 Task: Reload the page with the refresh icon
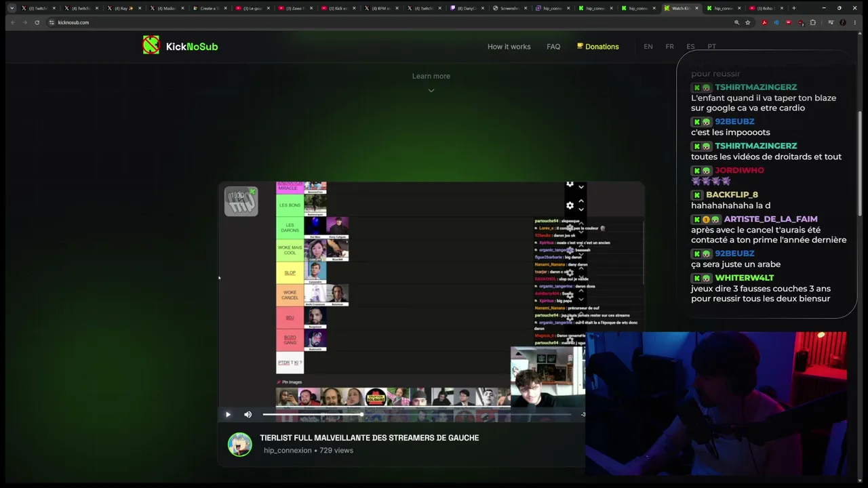tap(37, 22)
